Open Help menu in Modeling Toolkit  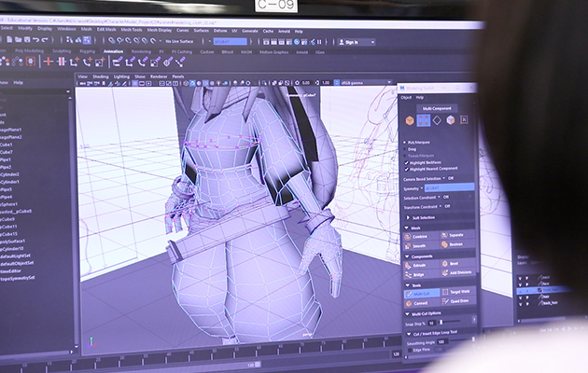[x=420, y=97]
